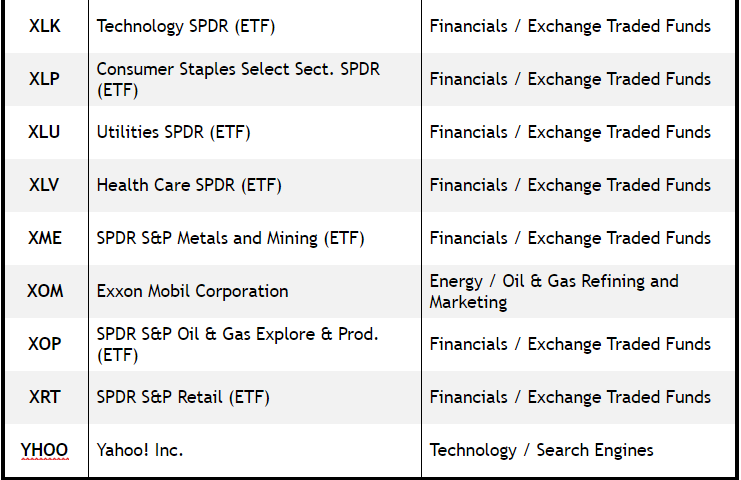
Task: Click the Exxon Mobil Corporation cell
Action: click(255, 291)
